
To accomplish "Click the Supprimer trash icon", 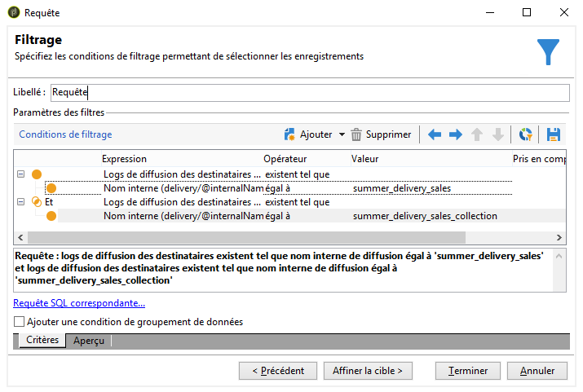I will [x=356, y=134].
